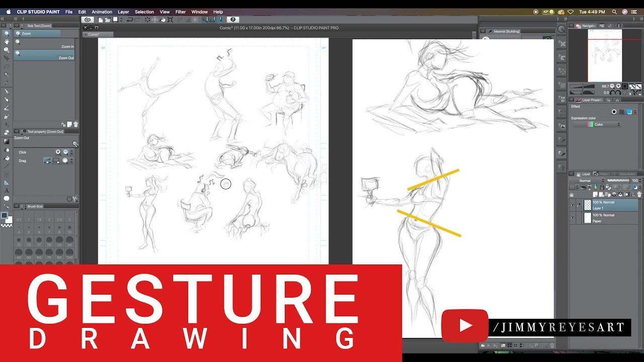Open Clip Studio launcher icon in command bar
644x362 pixels.
88,20
